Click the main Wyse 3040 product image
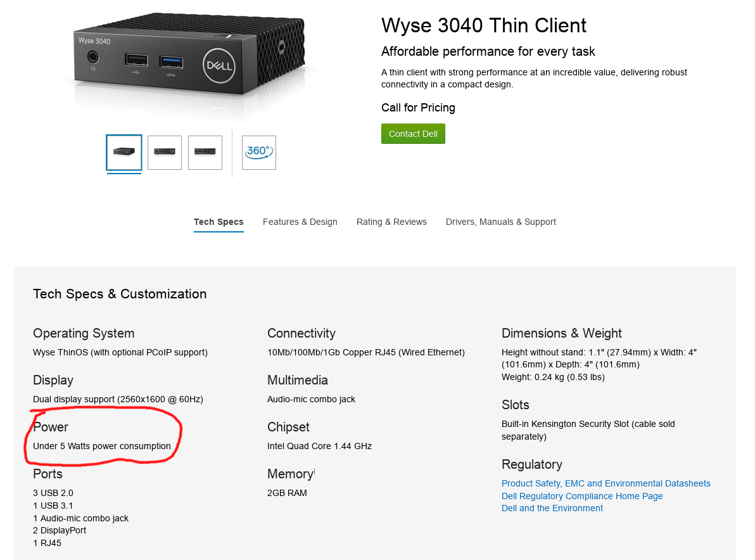 click(x=190, y=55)
